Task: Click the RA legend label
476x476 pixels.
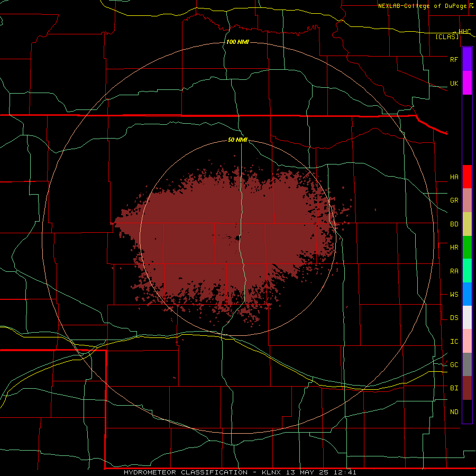Action: click(454, 271)
